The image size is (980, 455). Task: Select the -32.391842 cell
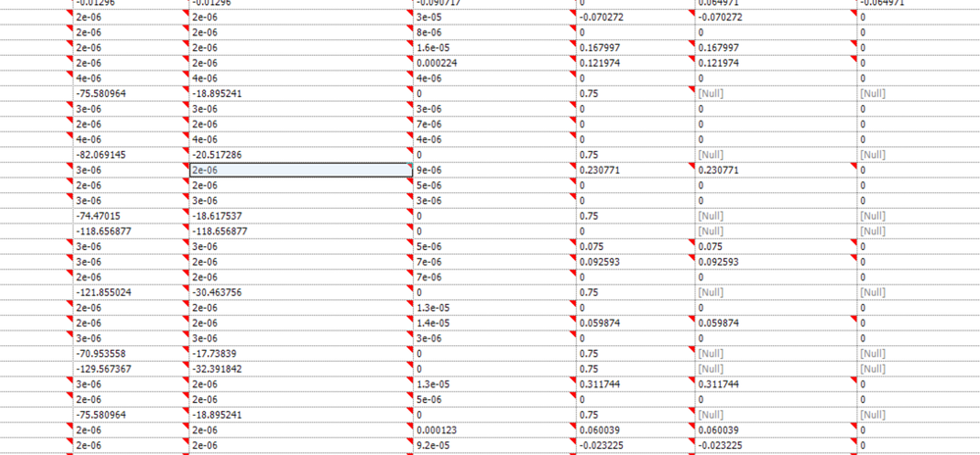(300, 369)
